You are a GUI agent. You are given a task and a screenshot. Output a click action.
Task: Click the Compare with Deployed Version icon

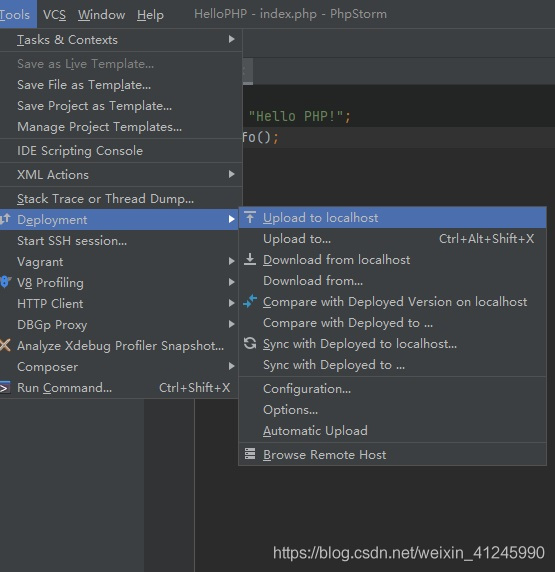tap(250, 301)
